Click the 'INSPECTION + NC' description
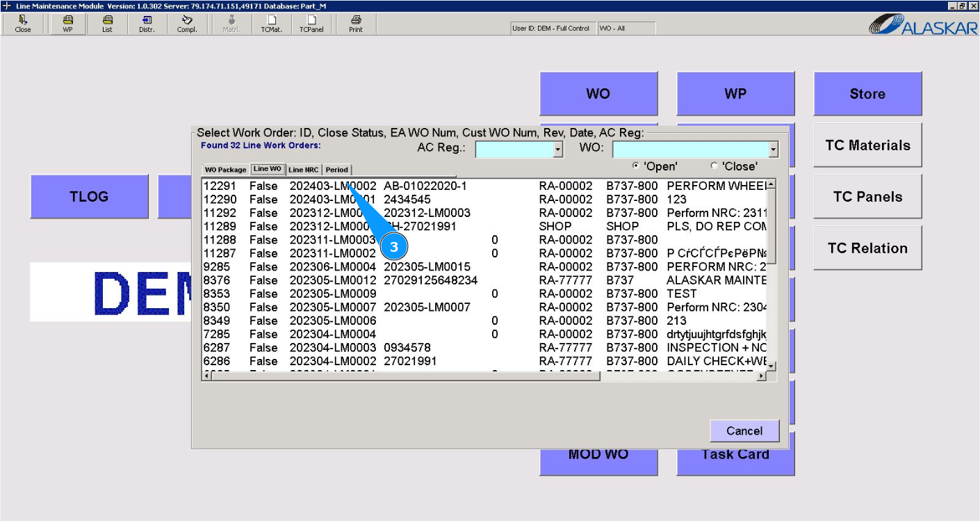980x521 pixels. click(x=717, y=348)
